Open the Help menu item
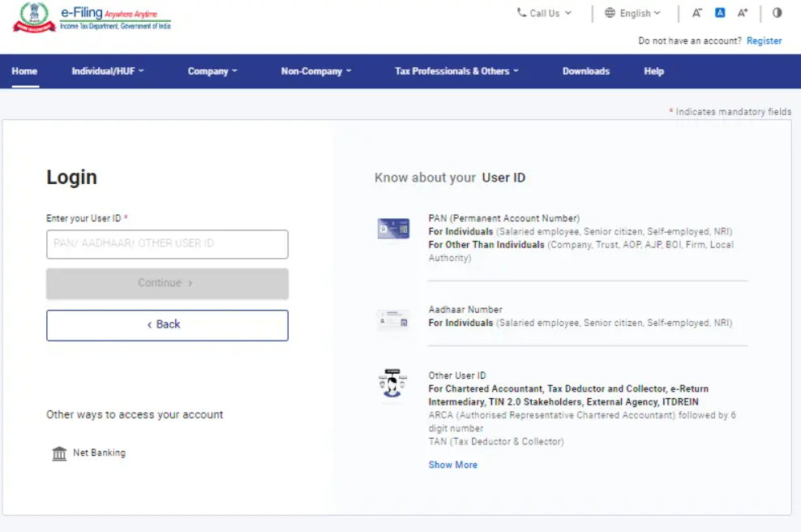Viewport: 801px width, 532px height. click(653, 71)
